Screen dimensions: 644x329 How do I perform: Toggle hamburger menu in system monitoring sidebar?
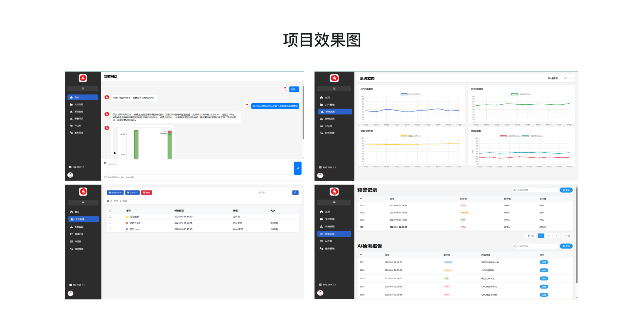point(334,89)
